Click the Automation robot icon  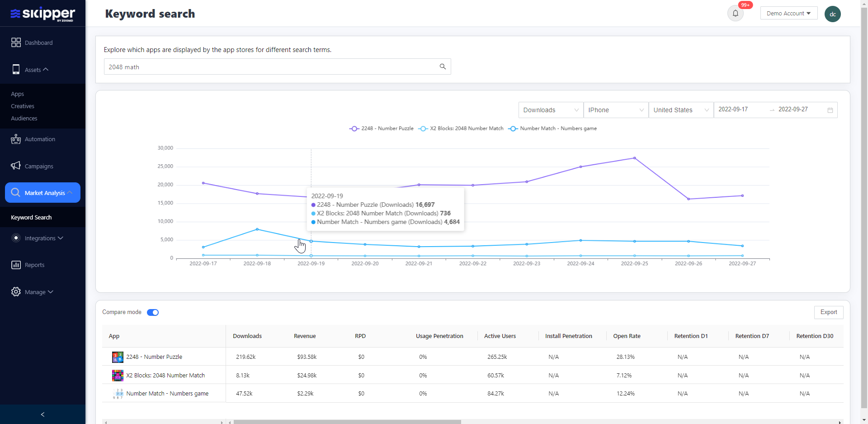16,139
